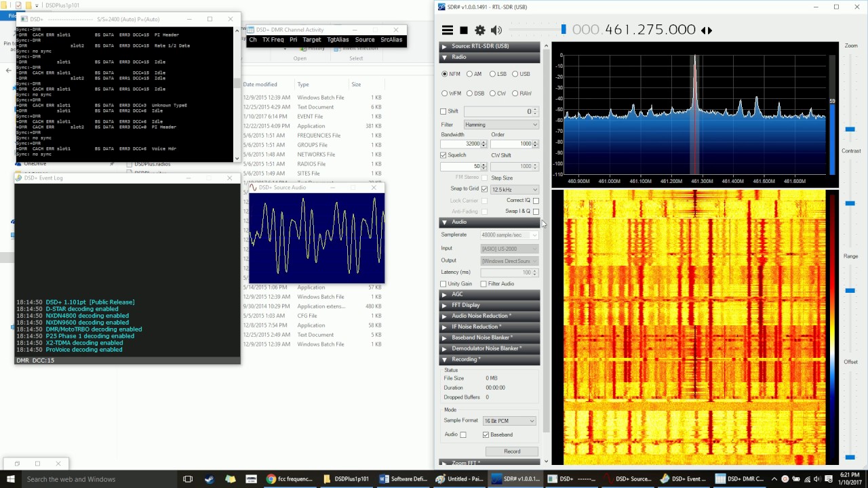This screenshot has height=488, width=868.
Task: Enable Correct IQ checkbox
Action: (x=536, y=201)
